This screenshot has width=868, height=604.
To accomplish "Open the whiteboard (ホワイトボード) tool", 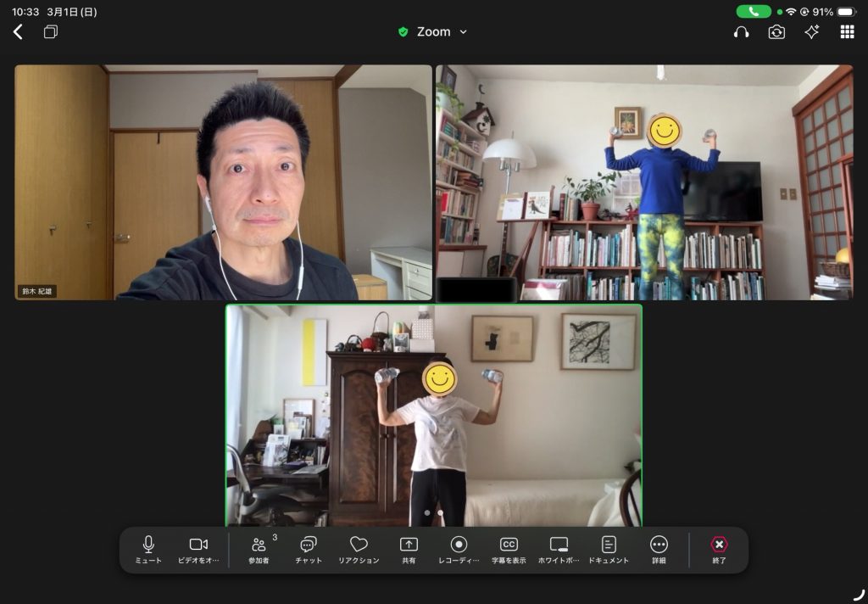I will click(559, 549).
